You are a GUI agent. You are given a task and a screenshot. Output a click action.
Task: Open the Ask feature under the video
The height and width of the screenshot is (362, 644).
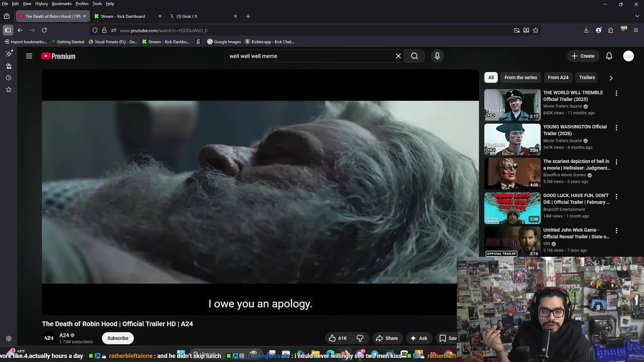point(419,338)
